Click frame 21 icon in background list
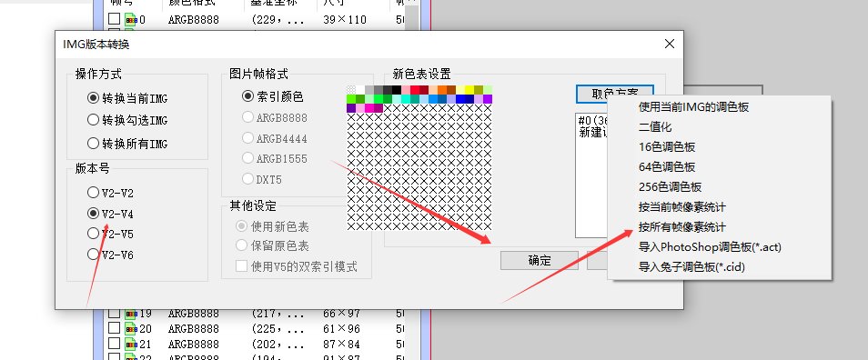 click(x=131, y=344)
